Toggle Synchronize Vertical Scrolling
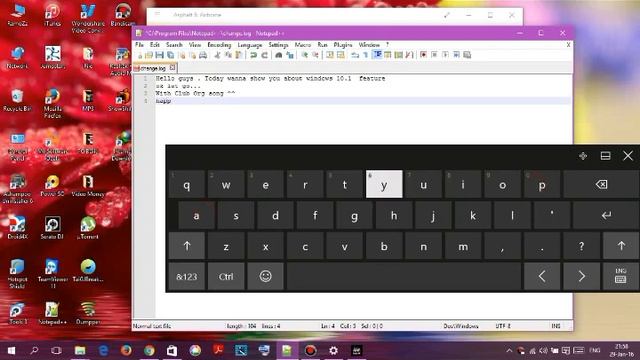Image resolution: width=640 pixels, height=360 pixels. 329,55
